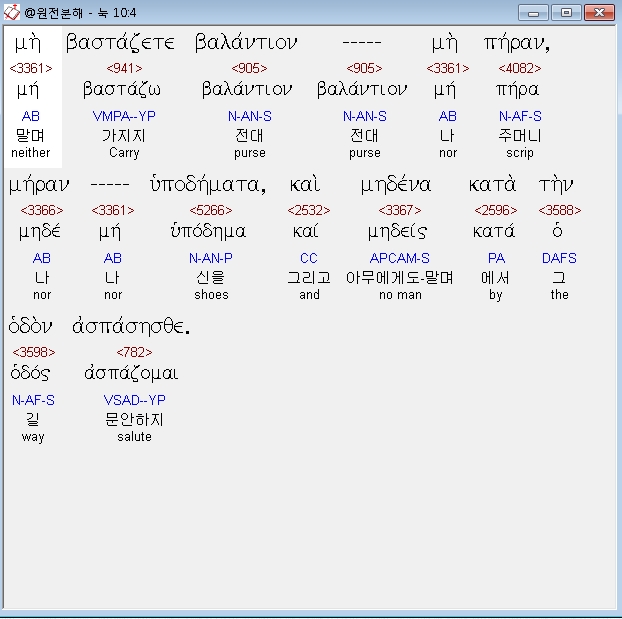Click Strong's number <3366>
622x619 pixels.
[42, 210]
